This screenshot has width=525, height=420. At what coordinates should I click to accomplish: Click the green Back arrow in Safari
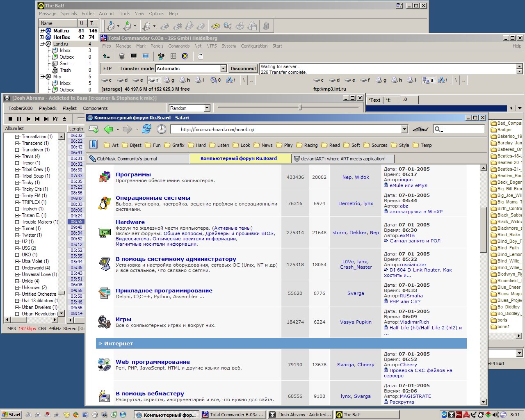pos(108,129)
